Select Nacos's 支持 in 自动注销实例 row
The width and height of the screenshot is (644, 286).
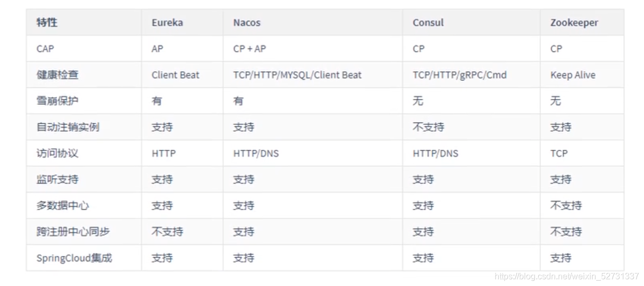coord(244,127)
